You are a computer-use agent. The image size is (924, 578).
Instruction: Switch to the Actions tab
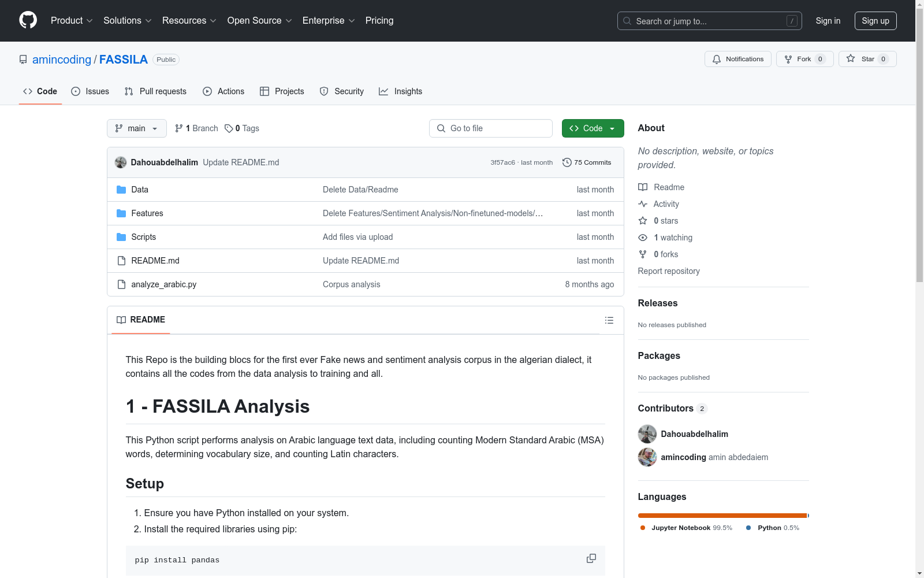[223, 91]
